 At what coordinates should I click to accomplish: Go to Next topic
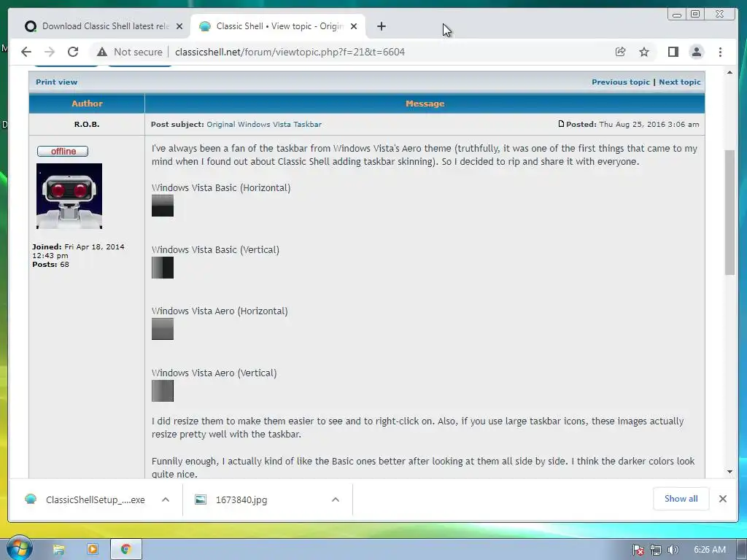[679, 82]
